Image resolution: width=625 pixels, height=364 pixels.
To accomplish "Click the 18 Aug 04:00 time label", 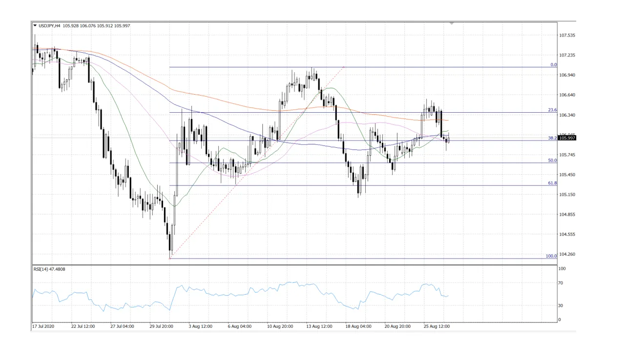I will (358, 326).
